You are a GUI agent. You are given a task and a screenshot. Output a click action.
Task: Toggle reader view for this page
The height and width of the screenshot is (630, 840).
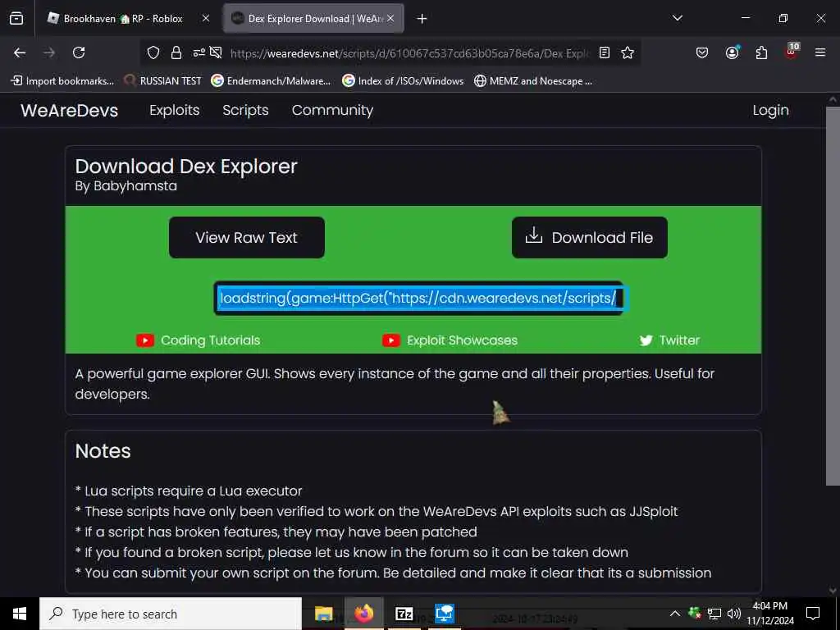(605, 52)
